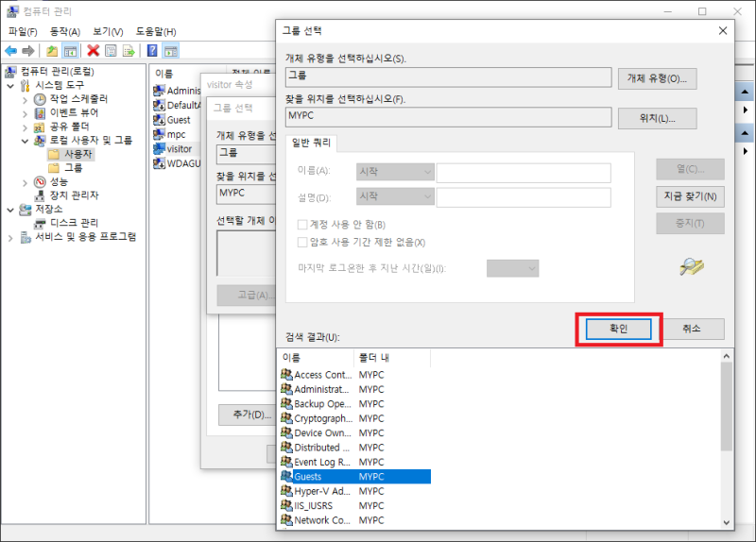
Task: Select 디스크 관리 tree node
Action: tap(74, 223)
